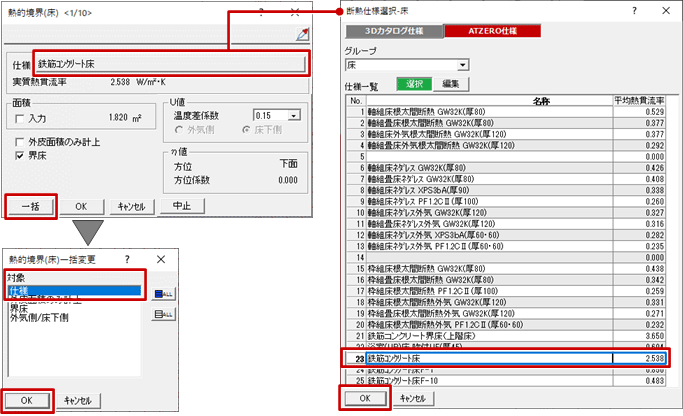The width and height of the screenshot is (683, 416).
Task: Select row 23 鉄筋コンクリート床 in list
Action: (x=487, y=357)
